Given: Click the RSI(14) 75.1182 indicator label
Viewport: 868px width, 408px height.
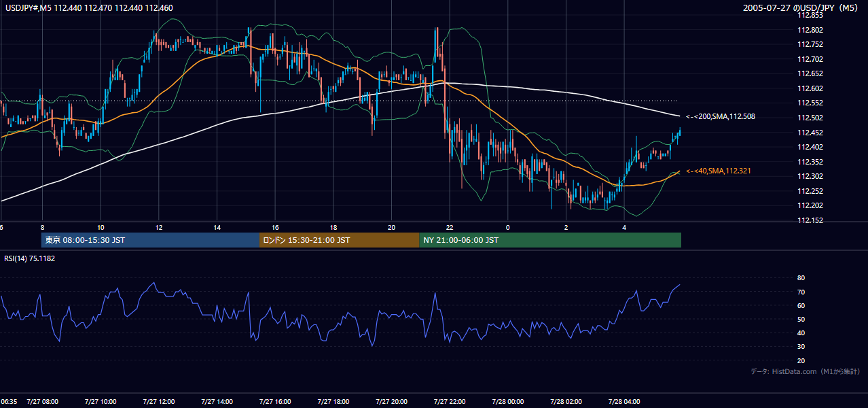Looking at the screenshot, I should [x=30, y=258].
